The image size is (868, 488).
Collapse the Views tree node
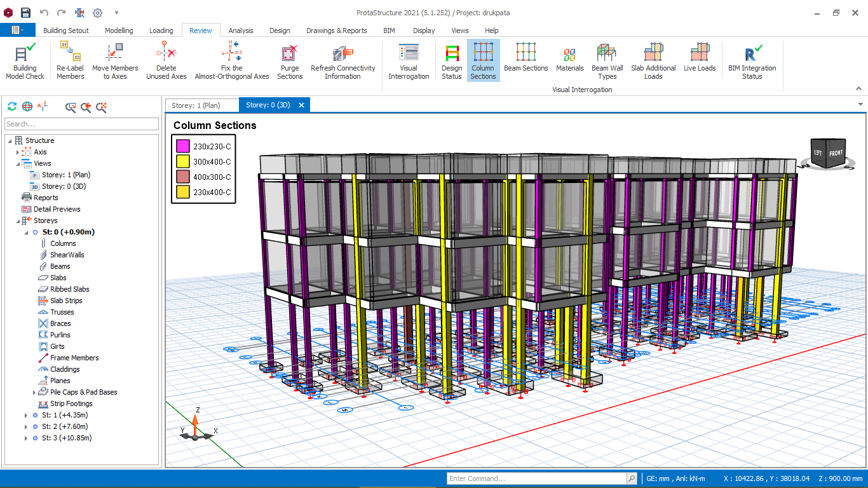click(18, 163)
